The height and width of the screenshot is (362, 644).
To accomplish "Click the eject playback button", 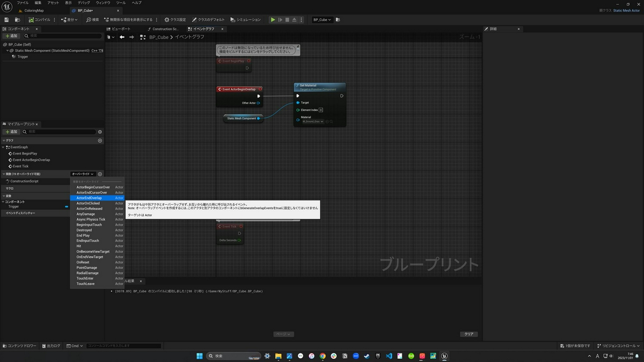I will [295, 20].
